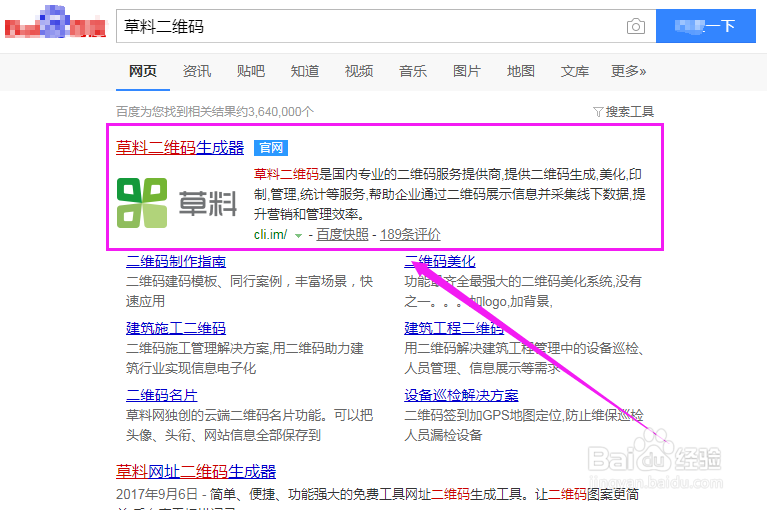Open the 草料二维码生成器 result link

[180, 147]
